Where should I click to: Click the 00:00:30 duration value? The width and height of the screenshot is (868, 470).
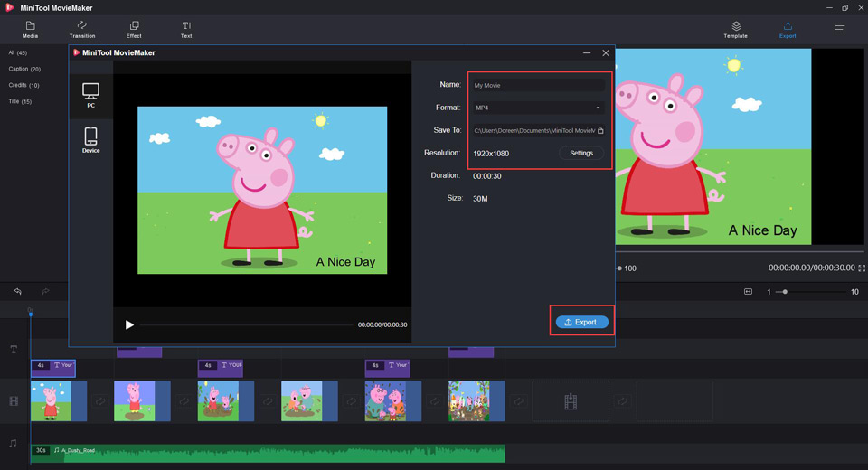(x=487, y=176)
